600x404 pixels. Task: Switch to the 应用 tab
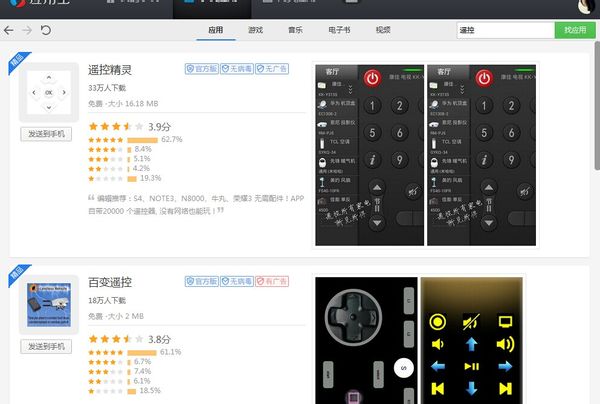[216, 30]
